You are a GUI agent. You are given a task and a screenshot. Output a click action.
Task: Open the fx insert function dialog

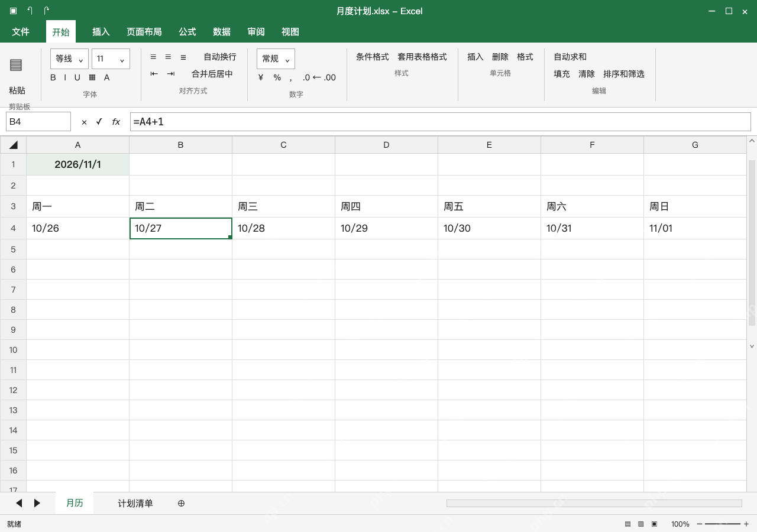[x=116, y=122]
